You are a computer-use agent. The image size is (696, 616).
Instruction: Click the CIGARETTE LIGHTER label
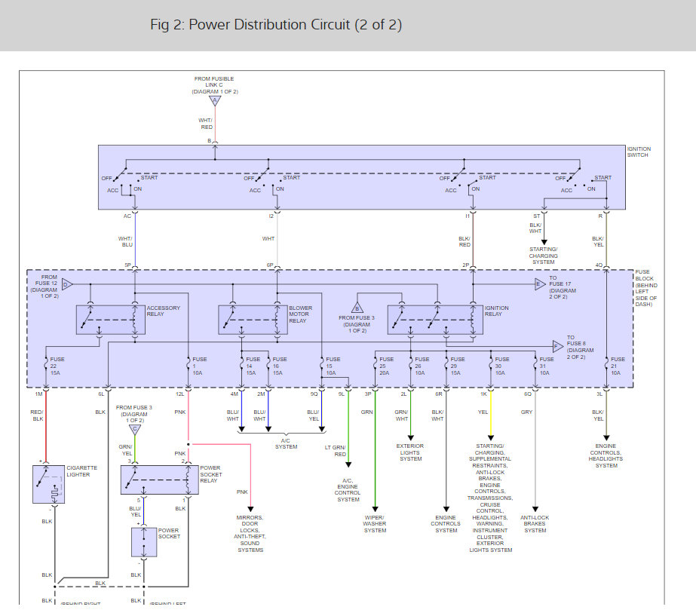[x=81, y=471]
